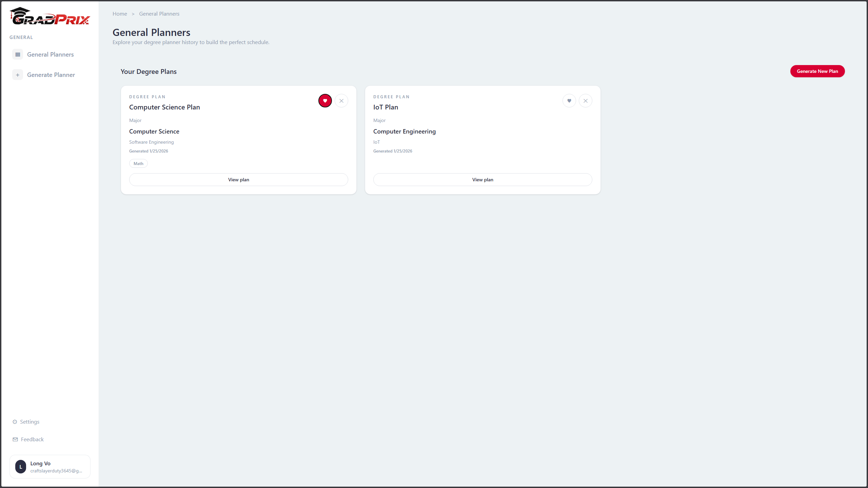This screenshot has width=868, height=488.
Task: Favorite the IoT Plan heart
Action: click(569, 101)
